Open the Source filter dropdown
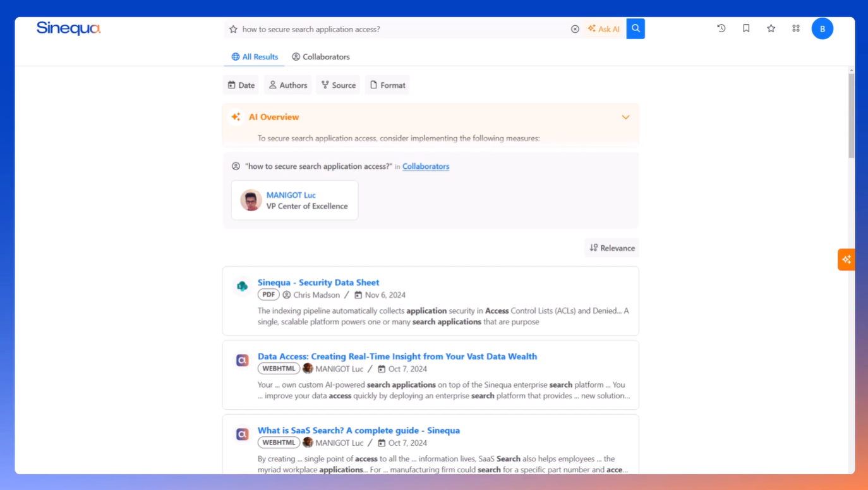Viewport: 868px width, 490px height. (x=337, y=85)
